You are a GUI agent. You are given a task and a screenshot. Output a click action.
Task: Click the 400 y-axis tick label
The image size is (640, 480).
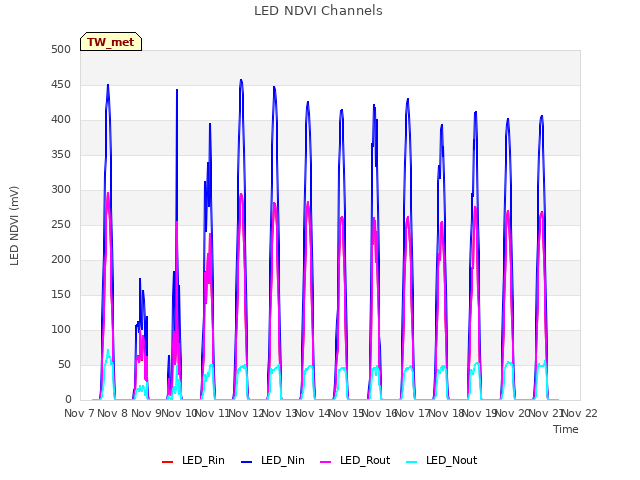(61, 120)
